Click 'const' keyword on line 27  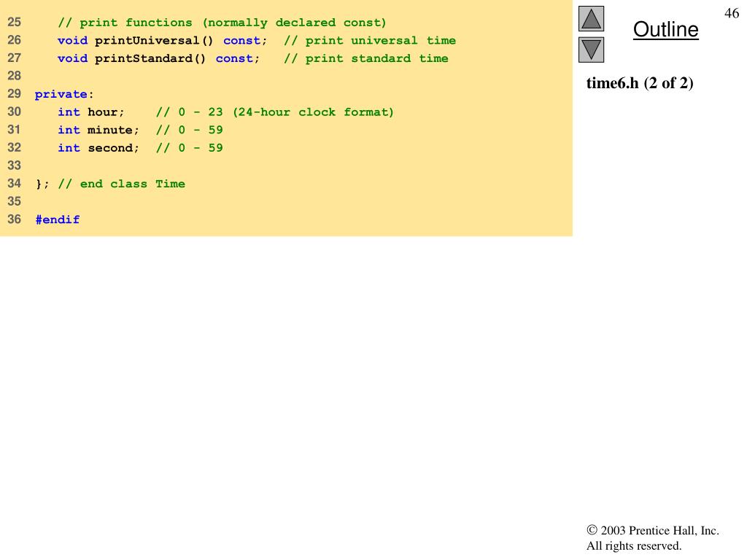click(x=234, y=58)
